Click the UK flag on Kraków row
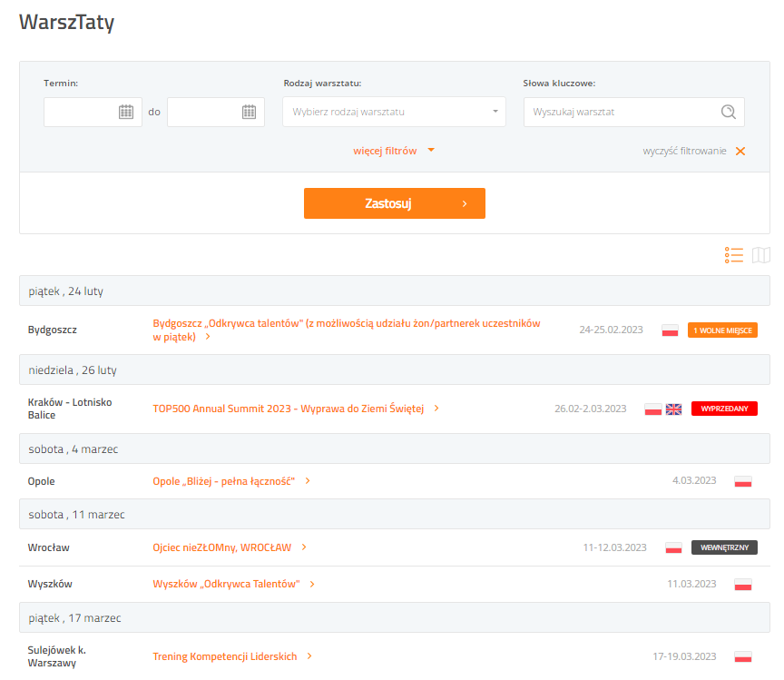The height and width of the screenshot is (680, 784). (673, 409)
